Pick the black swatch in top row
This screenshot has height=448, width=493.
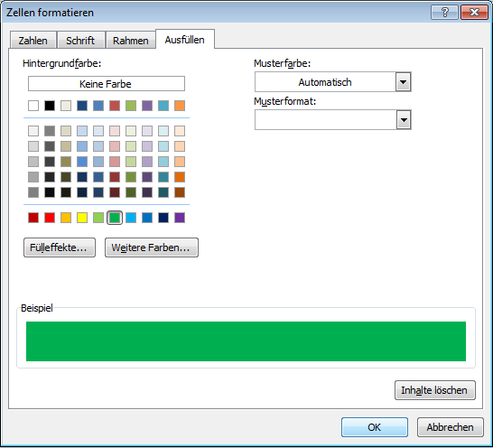coord(50,106)
